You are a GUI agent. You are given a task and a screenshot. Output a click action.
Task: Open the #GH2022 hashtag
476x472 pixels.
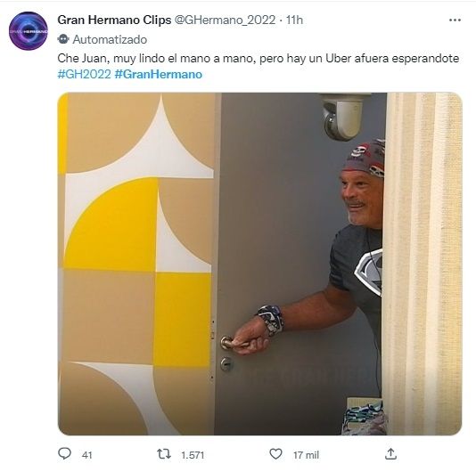click(x=84, y=74)
